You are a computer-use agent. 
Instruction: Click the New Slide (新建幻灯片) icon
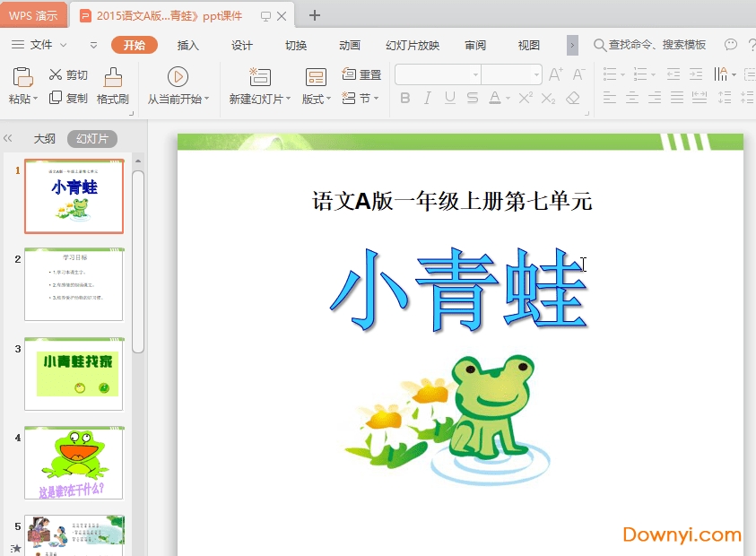point(260,77)
